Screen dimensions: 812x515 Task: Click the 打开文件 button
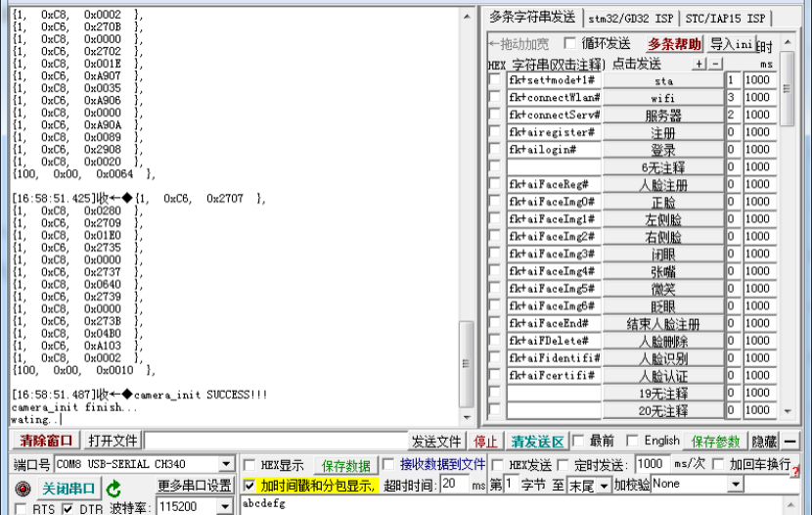click(113, 441)
